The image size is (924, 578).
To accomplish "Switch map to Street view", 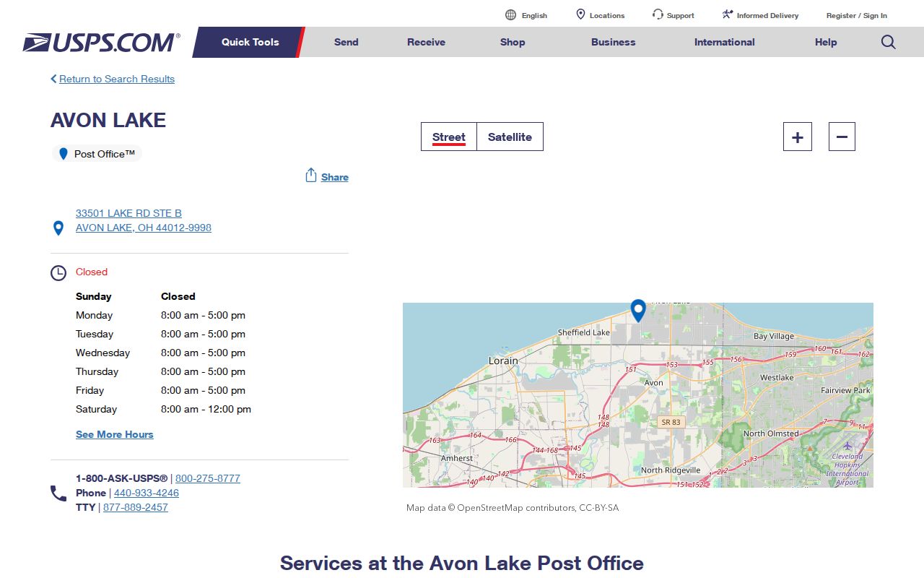I will point(449,137).
